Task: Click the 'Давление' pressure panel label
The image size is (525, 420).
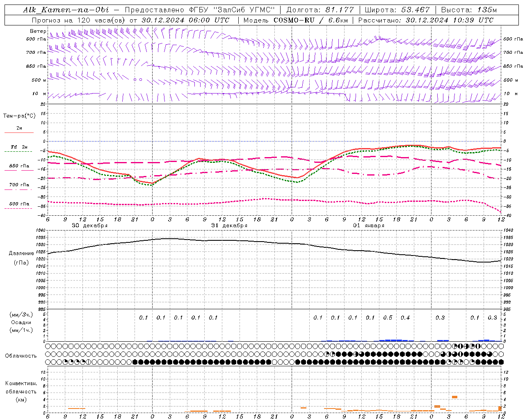Action: (x=21, y=253)
